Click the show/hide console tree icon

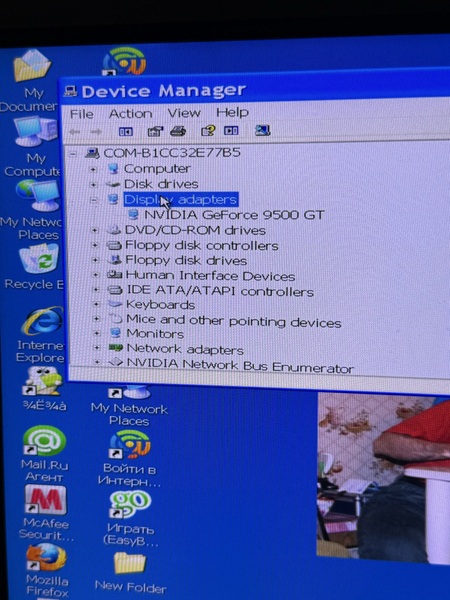[x=126, y=132]
